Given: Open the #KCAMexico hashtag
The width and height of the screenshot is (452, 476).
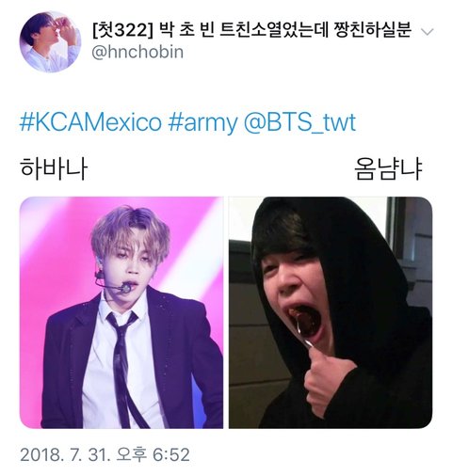Looking at the screenshot, I should click(x=90, y=122).
